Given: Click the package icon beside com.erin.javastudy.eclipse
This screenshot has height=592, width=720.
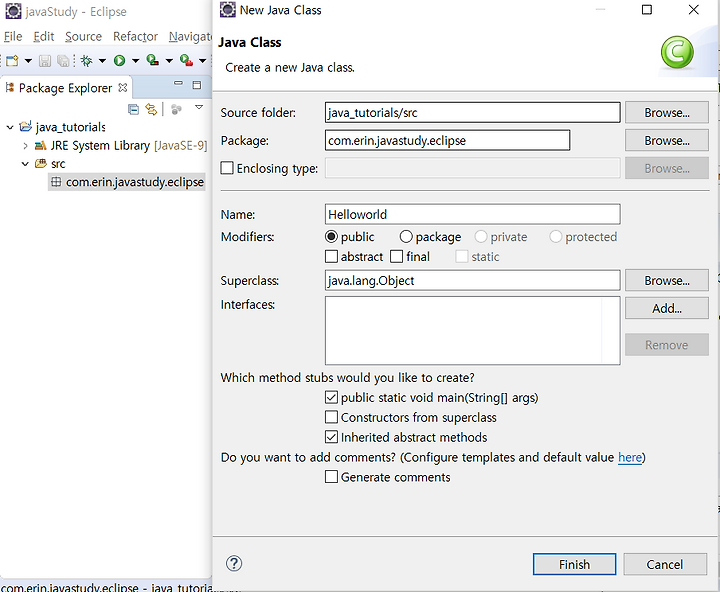Looking at the screenshot, I should pos(56,182).
